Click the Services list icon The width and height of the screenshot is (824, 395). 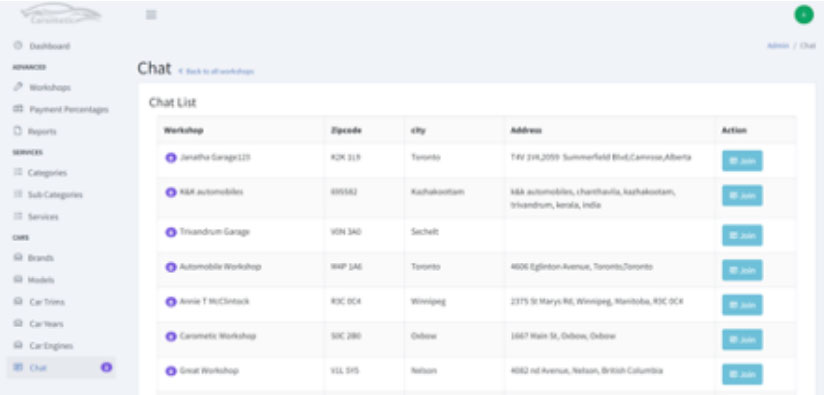[18, 216]
